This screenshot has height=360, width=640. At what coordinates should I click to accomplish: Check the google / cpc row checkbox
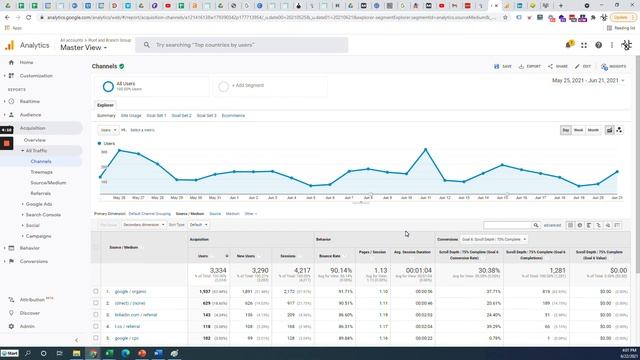[x=96, y=338]
